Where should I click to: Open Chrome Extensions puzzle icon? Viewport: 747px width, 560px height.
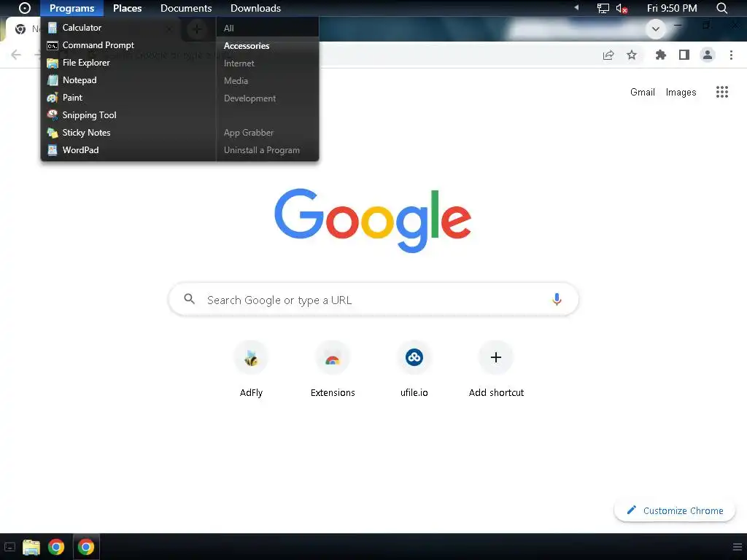coord(660,55)
